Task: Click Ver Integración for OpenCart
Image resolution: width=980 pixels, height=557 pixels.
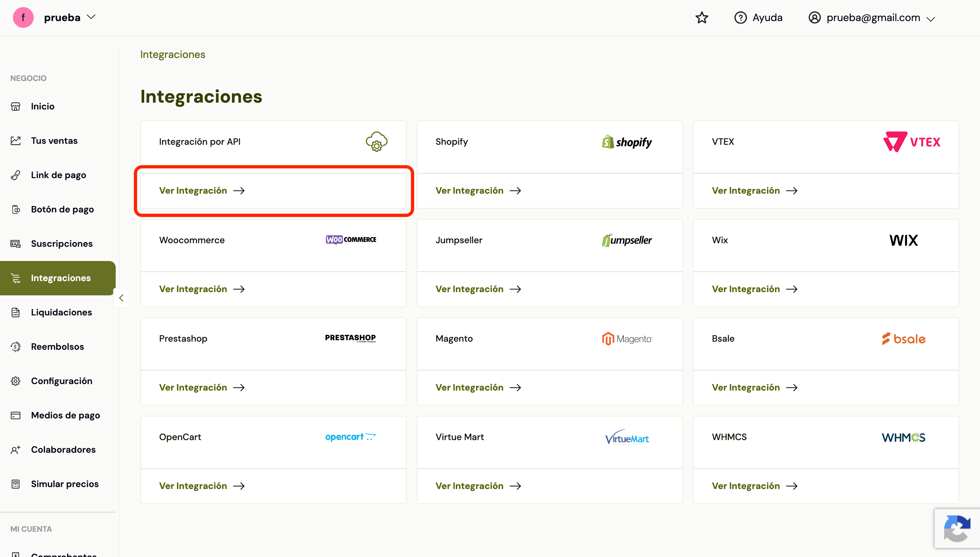Action: [202, 486]
